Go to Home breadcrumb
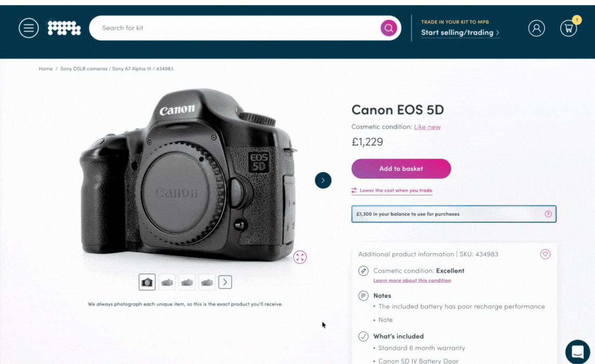The height and width of the screenshot is (364, 595). click(x=46, y=69)
